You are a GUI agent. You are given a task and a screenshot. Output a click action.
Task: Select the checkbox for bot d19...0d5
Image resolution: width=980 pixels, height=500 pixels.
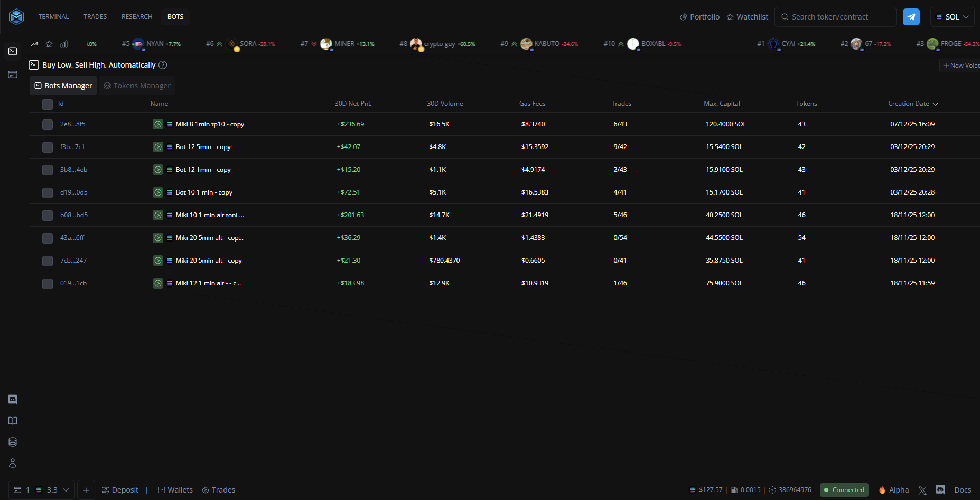pos(48,193)
